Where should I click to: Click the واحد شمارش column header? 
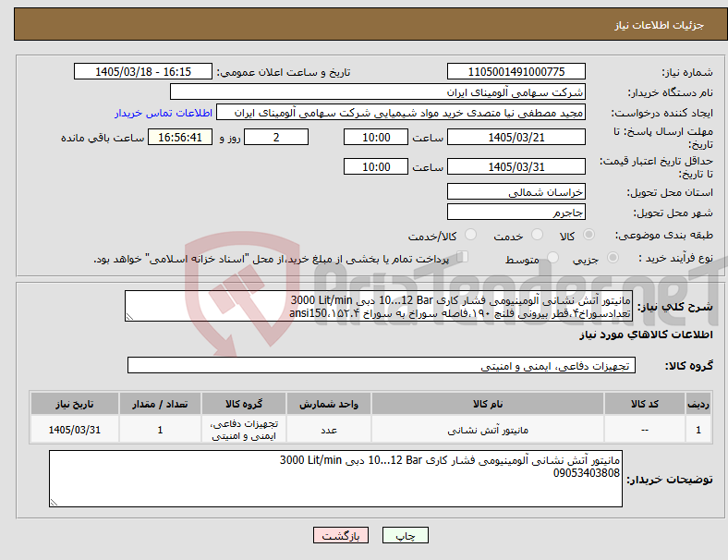(329, 404)
